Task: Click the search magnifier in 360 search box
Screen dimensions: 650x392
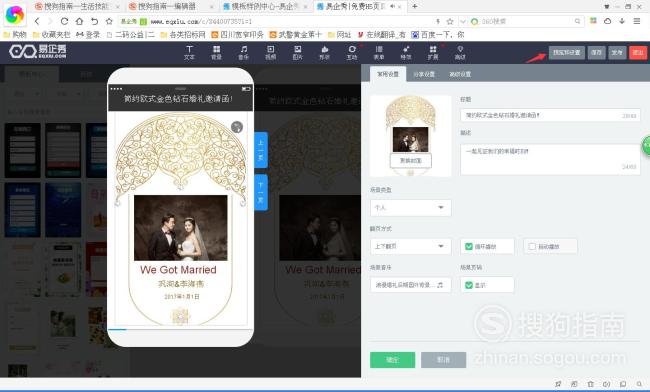Action: click(577, 21)
